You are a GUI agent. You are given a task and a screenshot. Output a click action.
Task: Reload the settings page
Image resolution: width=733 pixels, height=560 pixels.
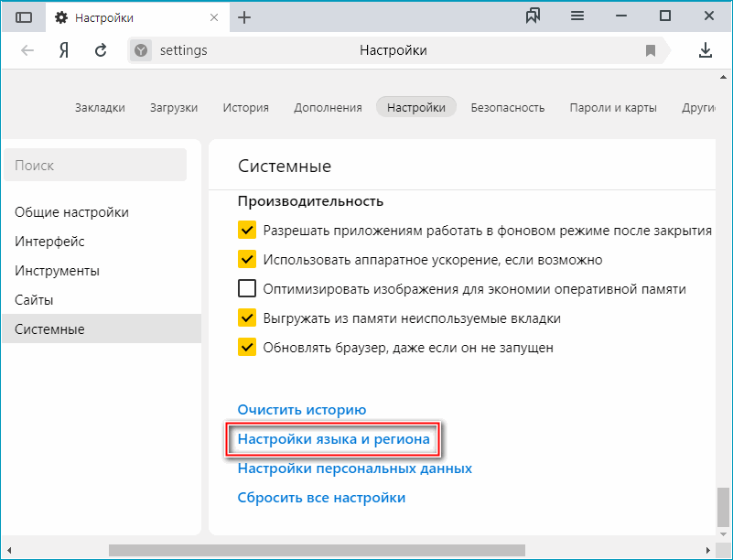click(x=101, y=50)
